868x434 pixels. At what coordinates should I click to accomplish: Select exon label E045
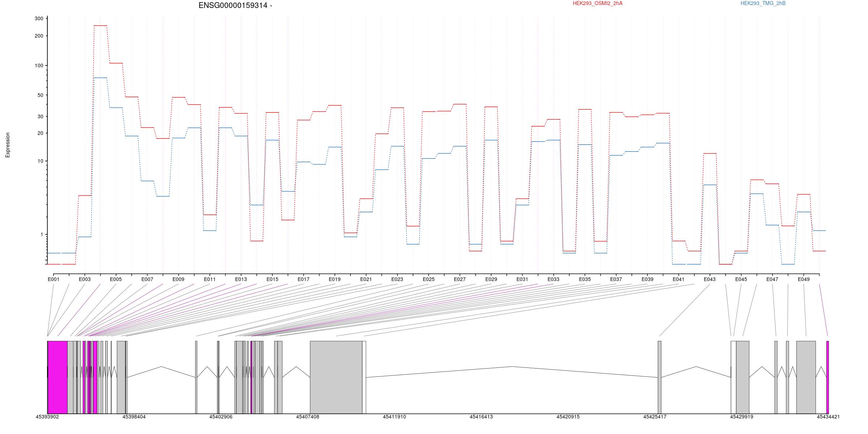(x=741, y=279)
